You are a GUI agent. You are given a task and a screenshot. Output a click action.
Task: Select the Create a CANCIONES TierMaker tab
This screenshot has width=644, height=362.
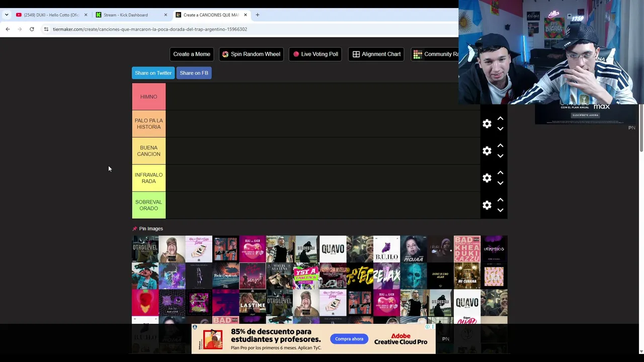click(211, 15)
